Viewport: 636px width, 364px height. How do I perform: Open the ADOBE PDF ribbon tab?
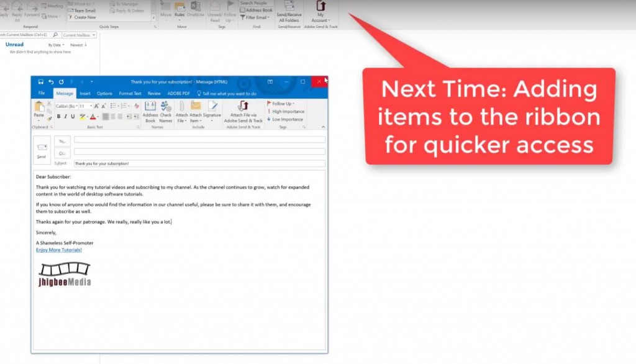pos(178,93)
